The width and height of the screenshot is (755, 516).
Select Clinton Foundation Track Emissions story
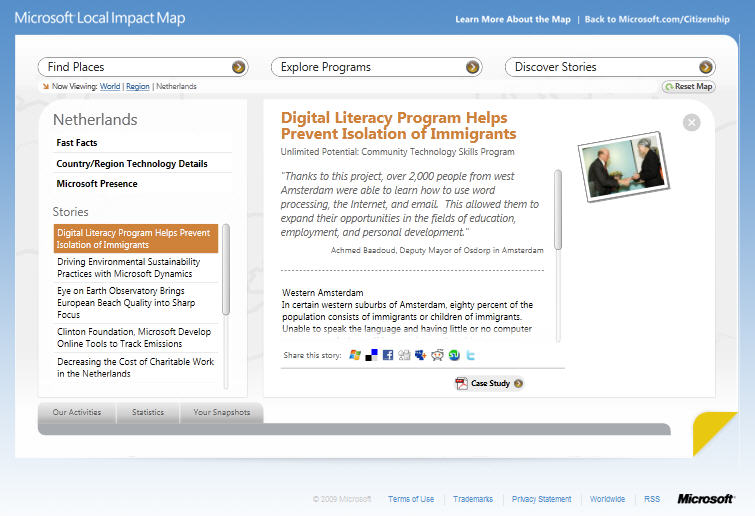(136, 338)
